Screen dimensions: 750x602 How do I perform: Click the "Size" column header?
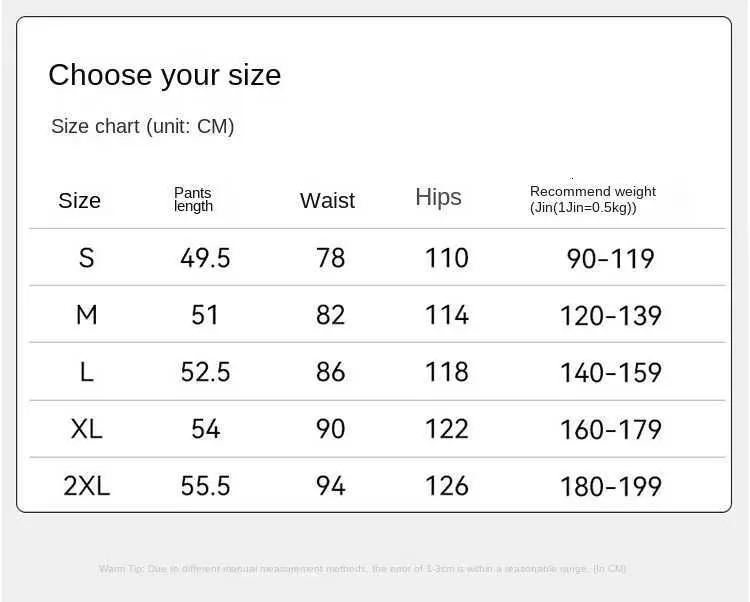(x=79, y=200)
